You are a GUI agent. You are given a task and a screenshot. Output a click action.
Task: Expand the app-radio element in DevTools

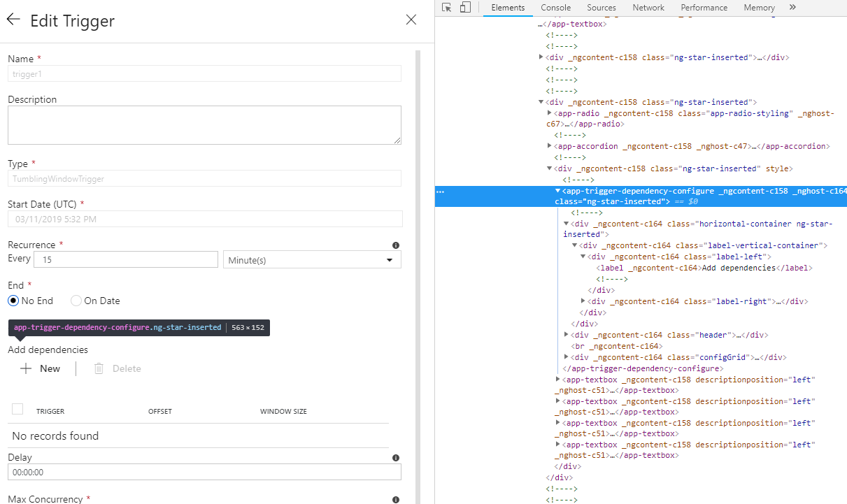tap(550, 113)
